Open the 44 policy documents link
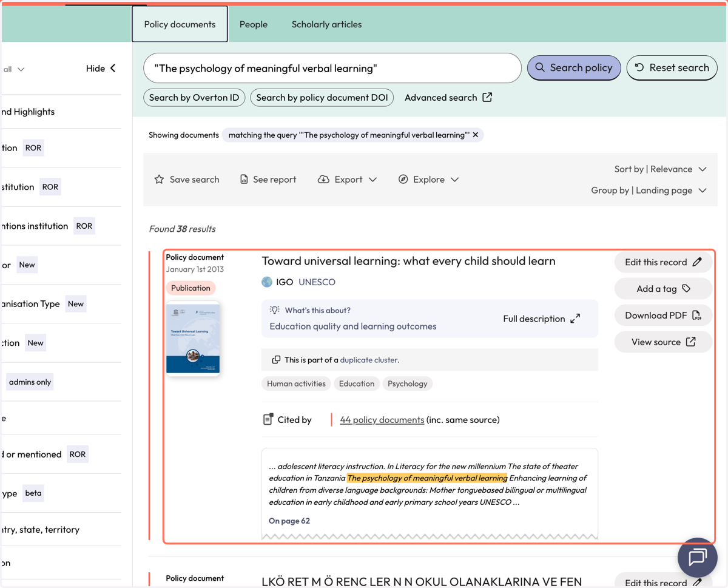728x588 pixels. 382,419
